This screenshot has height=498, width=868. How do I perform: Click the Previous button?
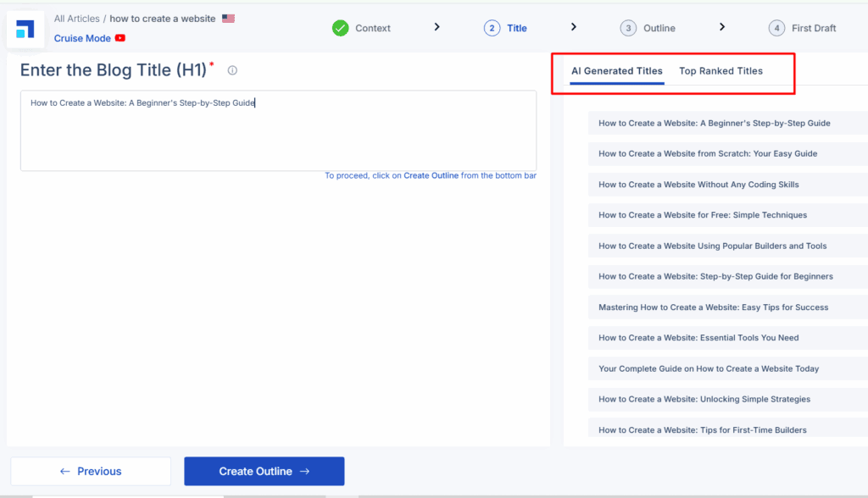click(x=90, y=471)
